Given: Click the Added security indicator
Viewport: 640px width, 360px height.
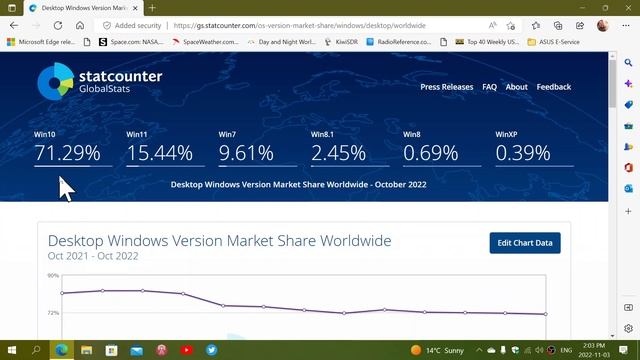Looking at the screenshot, I should (132, 25).
